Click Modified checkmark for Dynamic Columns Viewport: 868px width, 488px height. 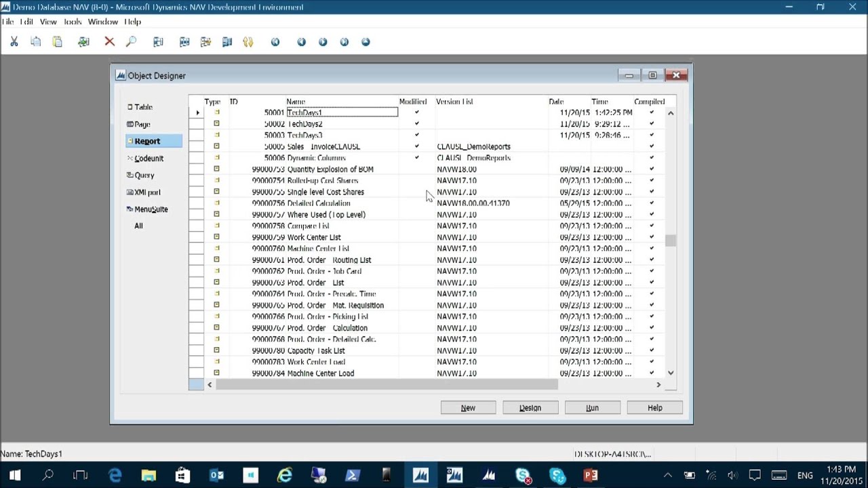417,158
